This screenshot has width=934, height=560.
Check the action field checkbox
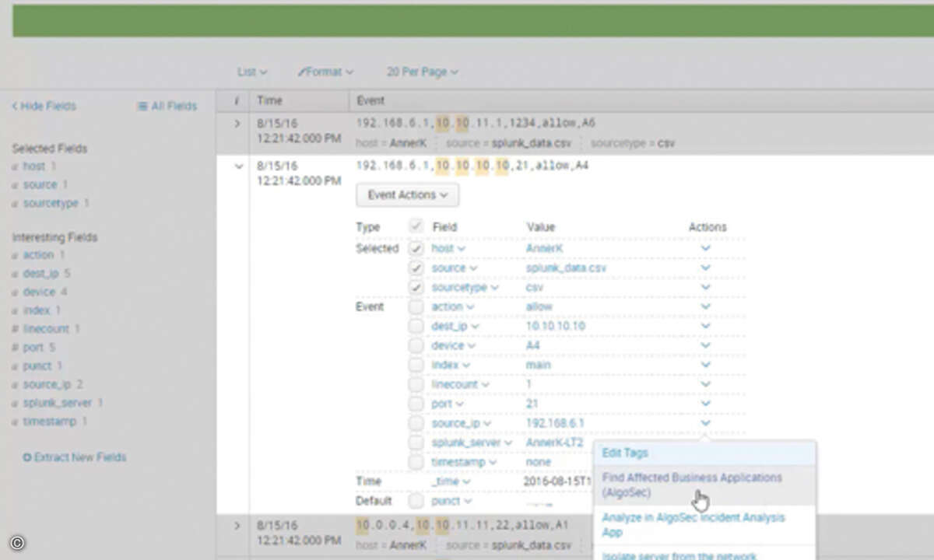tap(416, 307)
